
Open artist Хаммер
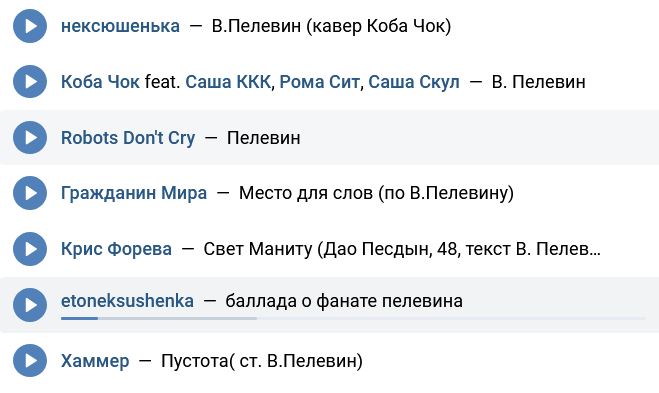tap(95, 361)
